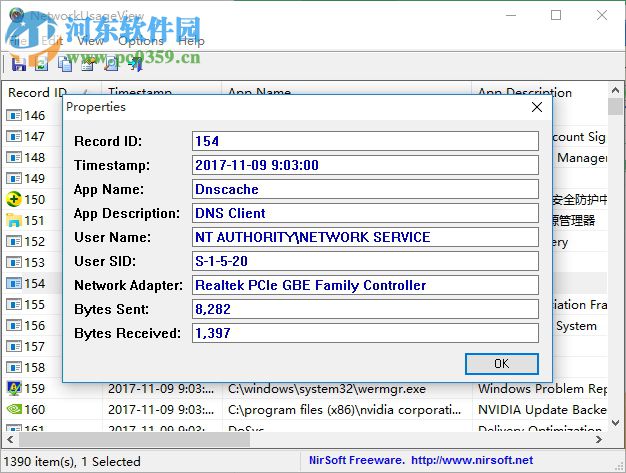
Task: Open the Edit menu
Action: coord(52,41)
